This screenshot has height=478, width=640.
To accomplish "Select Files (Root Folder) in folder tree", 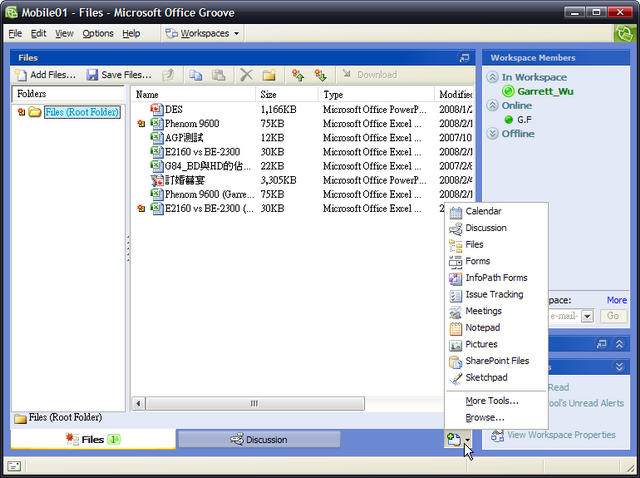I will click(x=82, y=112).
